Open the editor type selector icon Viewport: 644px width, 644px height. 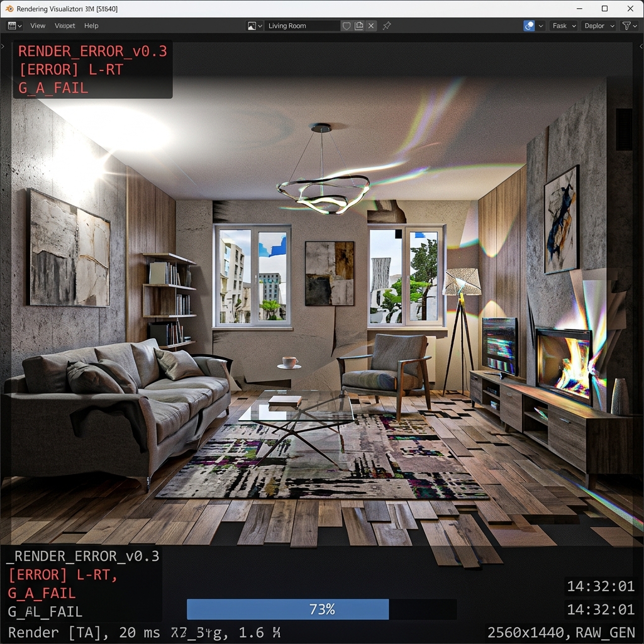(x=14, y=26)
